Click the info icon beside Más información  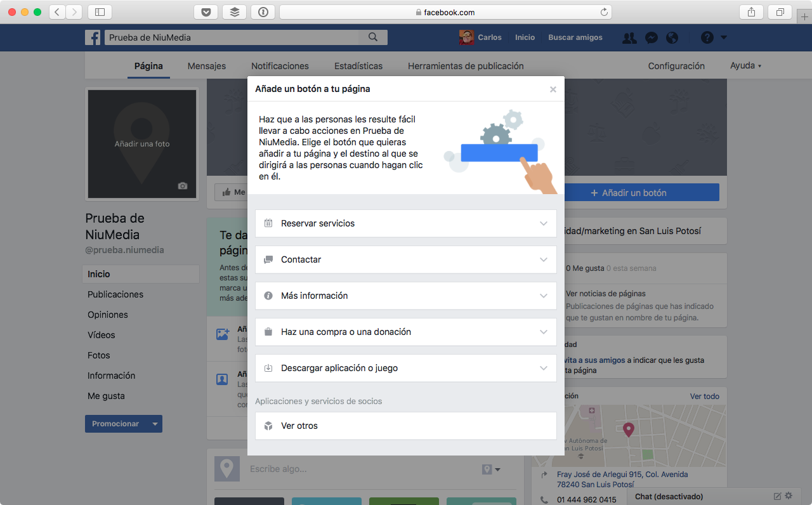coord(268,296)
